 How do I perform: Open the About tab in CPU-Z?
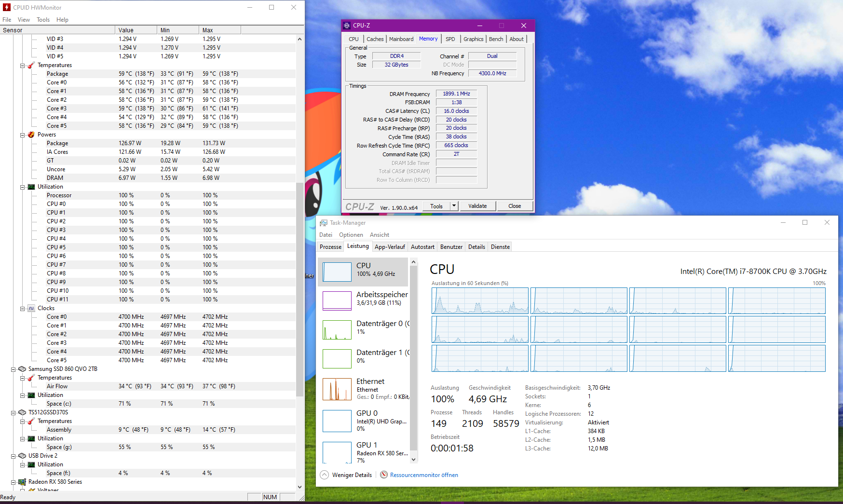coord(517,39)
